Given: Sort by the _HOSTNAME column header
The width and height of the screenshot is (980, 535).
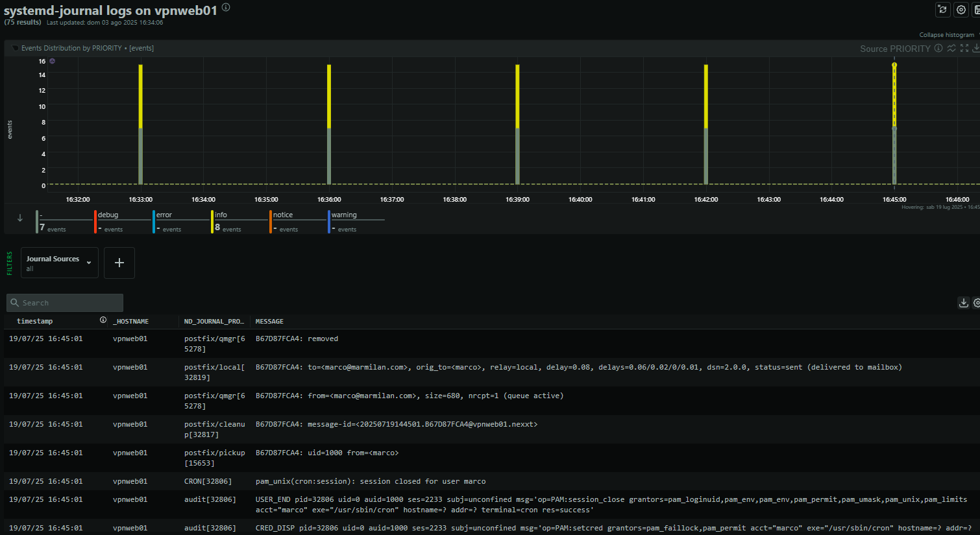Looking at the screenshot, I should coord(131,322).
